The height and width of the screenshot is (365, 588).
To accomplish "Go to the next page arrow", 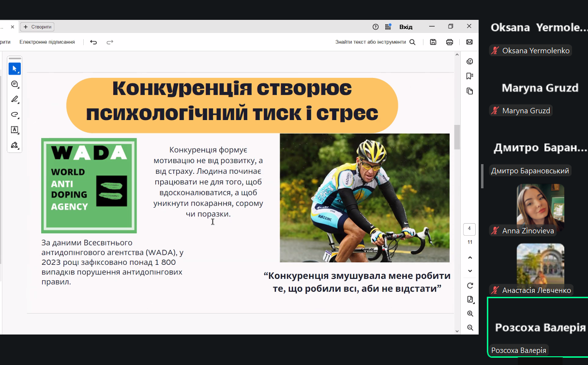I will tap(470, 271).
